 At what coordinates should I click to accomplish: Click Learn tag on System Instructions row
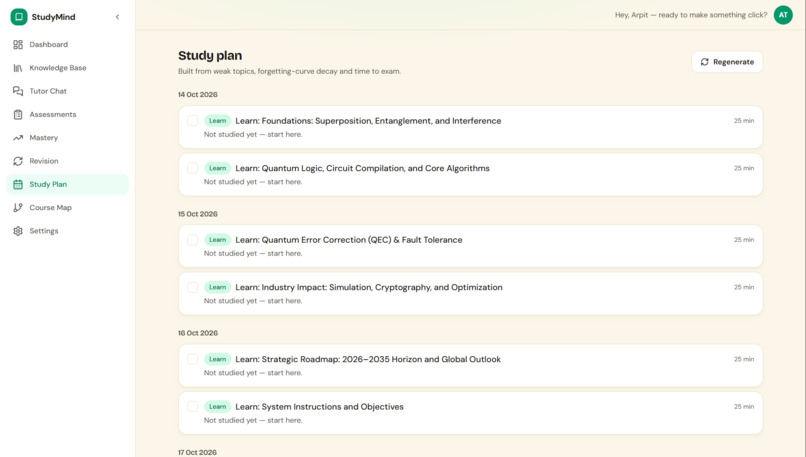[217, 407]
